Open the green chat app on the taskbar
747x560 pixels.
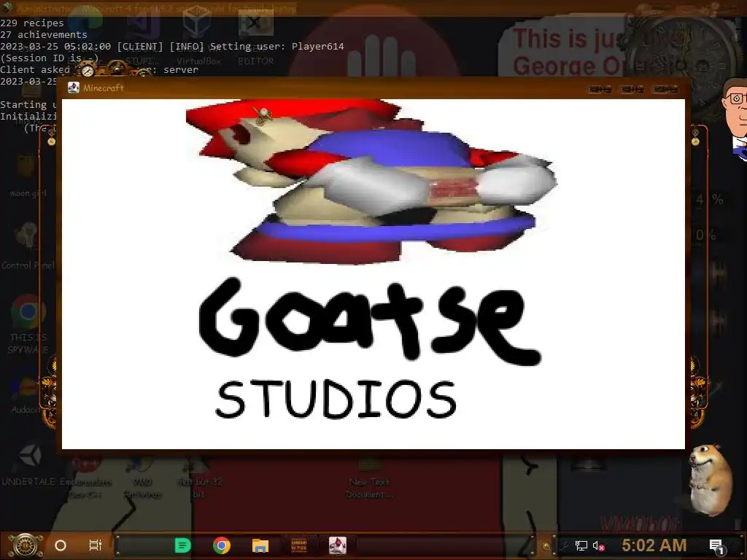point(183,545)
